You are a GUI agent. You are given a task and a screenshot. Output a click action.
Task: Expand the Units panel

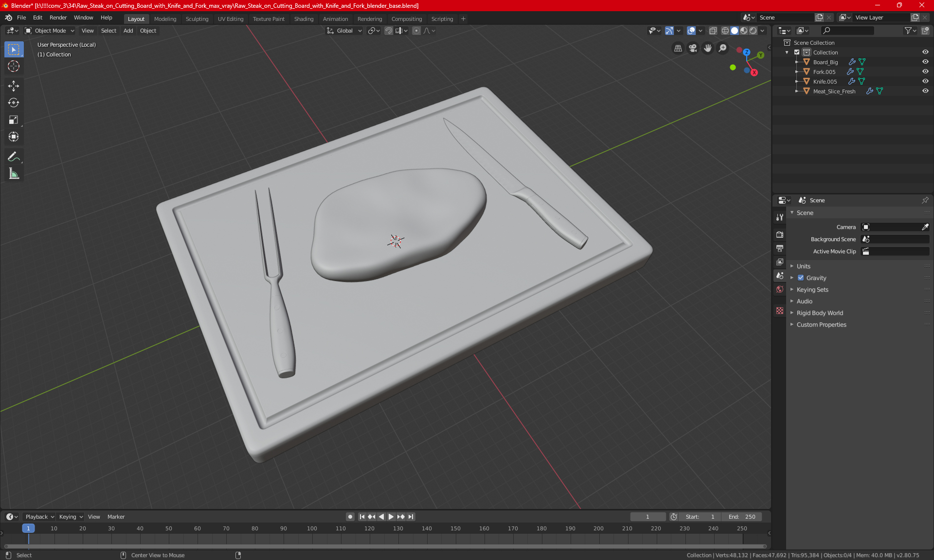tap(803, 266)
